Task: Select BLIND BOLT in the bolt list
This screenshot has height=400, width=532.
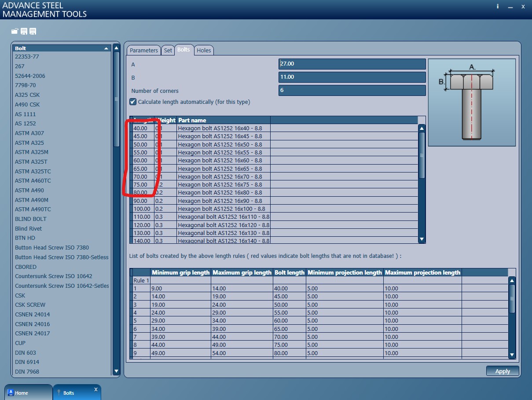Action: pos(31,219)
